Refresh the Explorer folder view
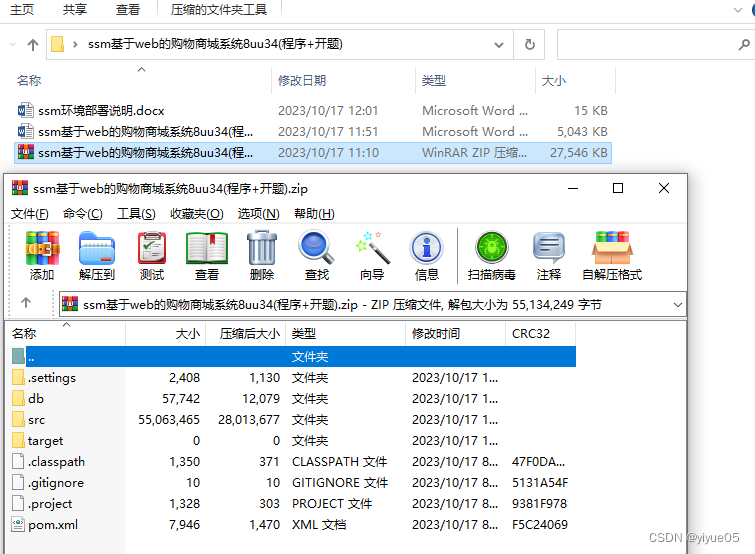755x554 pixels. (529, 45)
